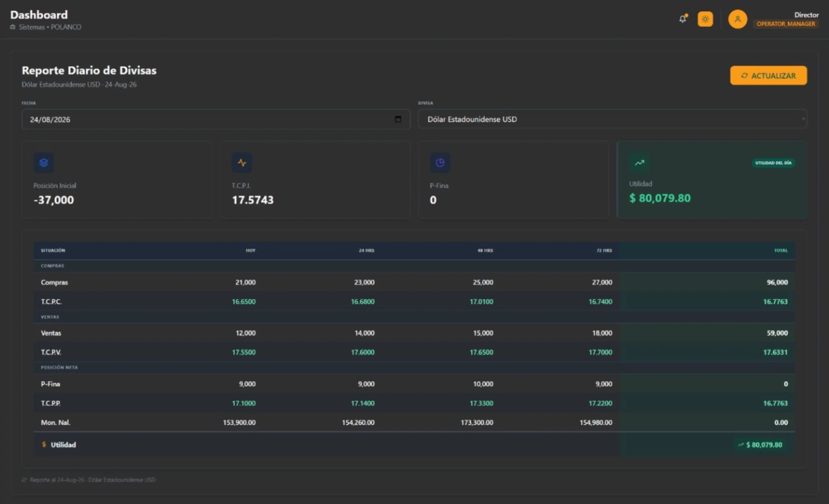Click Compras HOY value 21,000
This screenshot has height=504, width=829.
tap(245, 283)
